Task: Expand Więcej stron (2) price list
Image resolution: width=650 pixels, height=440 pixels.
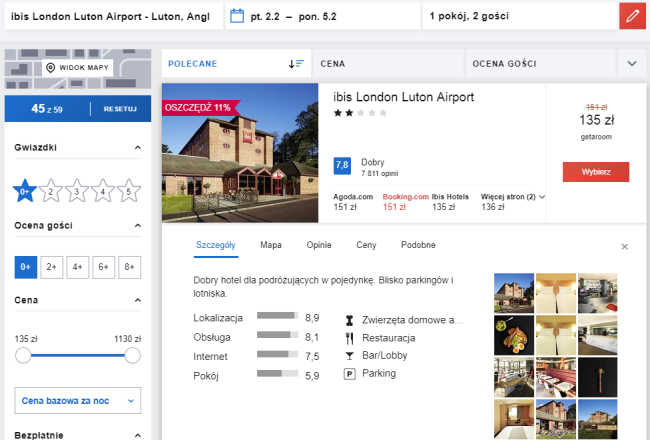Action: [513, 197]
